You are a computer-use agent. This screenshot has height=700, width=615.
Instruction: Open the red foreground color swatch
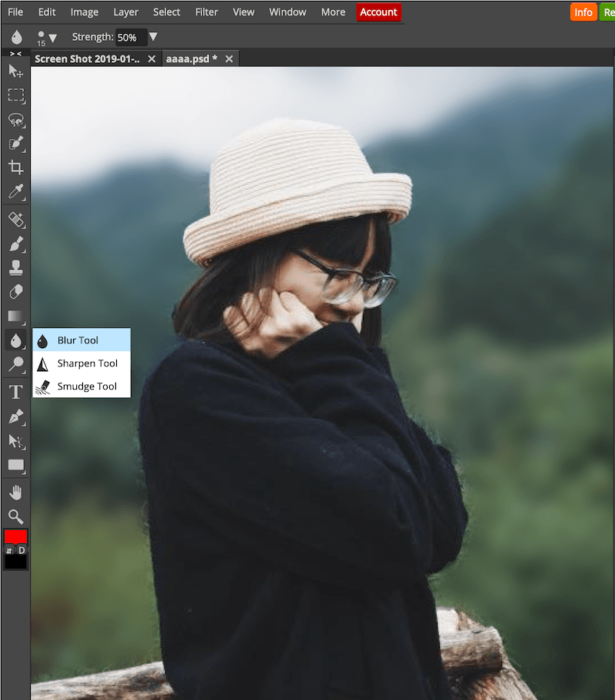[15, 536]
